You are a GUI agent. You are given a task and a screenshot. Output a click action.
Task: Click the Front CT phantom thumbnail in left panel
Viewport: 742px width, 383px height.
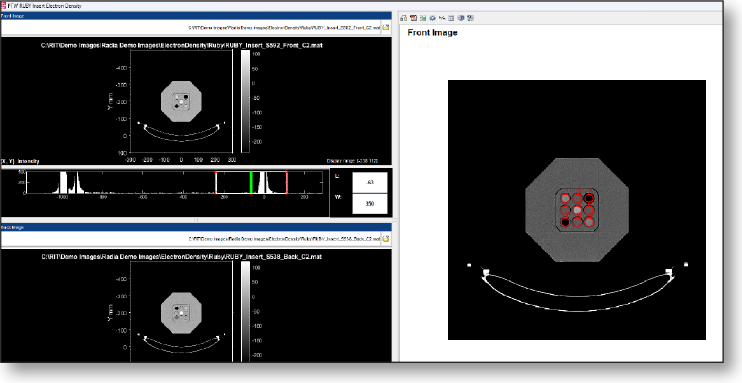[x=182, y=101]
